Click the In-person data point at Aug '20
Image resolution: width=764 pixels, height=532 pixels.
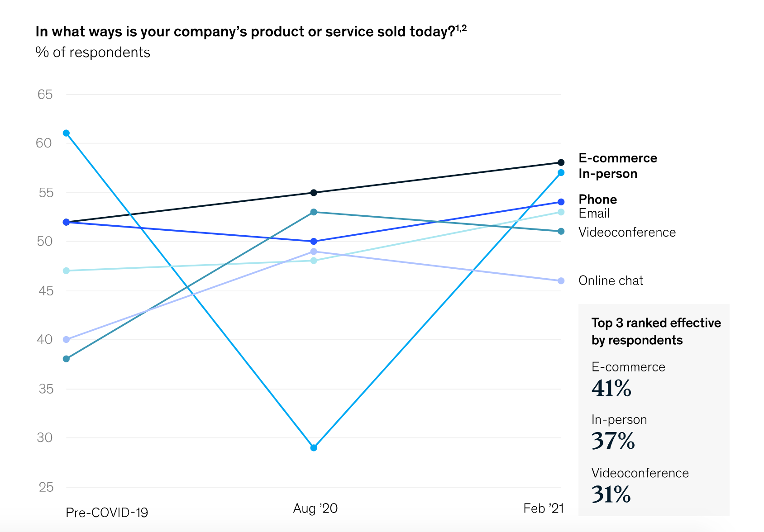pyautogui.click(x=314, y=448)
